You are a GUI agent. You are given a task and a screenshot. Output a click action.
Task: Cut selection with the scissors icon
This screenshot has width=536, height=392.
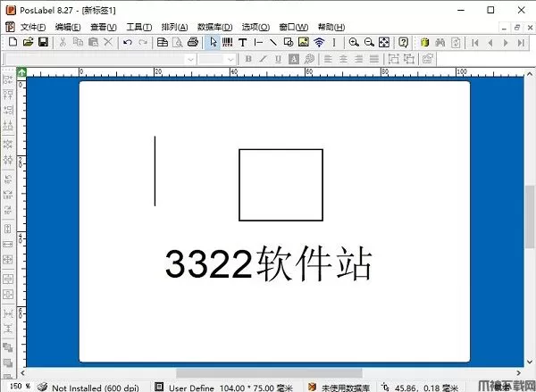[x=63, y=42]
